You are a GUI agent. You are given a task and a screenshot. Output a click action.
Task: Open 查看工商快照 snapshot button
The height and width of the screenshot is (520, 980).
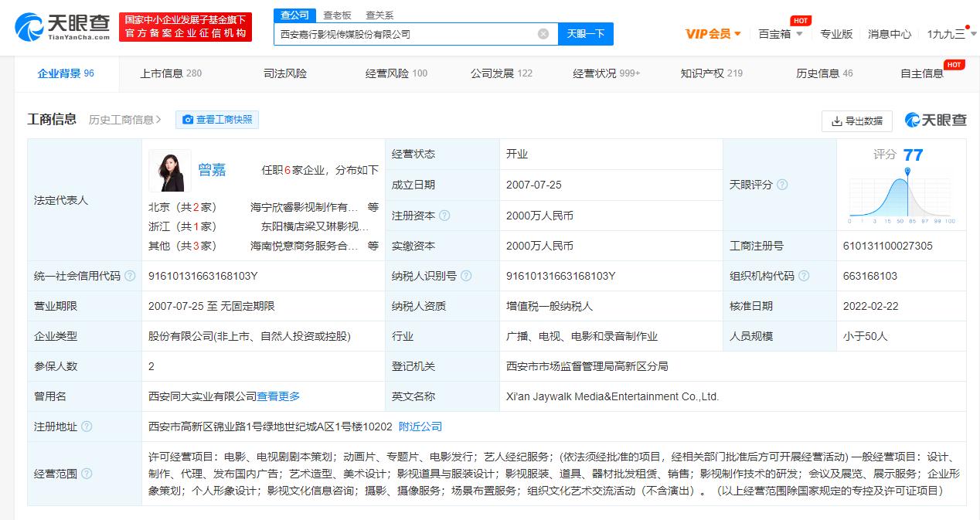(x=217, y=120)
